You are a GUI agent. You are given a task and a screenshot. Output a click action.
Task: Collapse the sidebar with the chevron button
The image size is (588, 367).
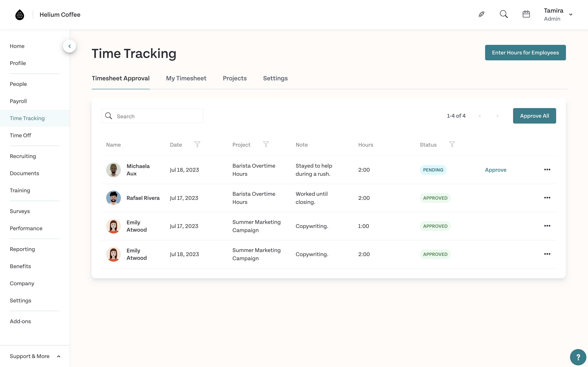[x=69, y=46]
